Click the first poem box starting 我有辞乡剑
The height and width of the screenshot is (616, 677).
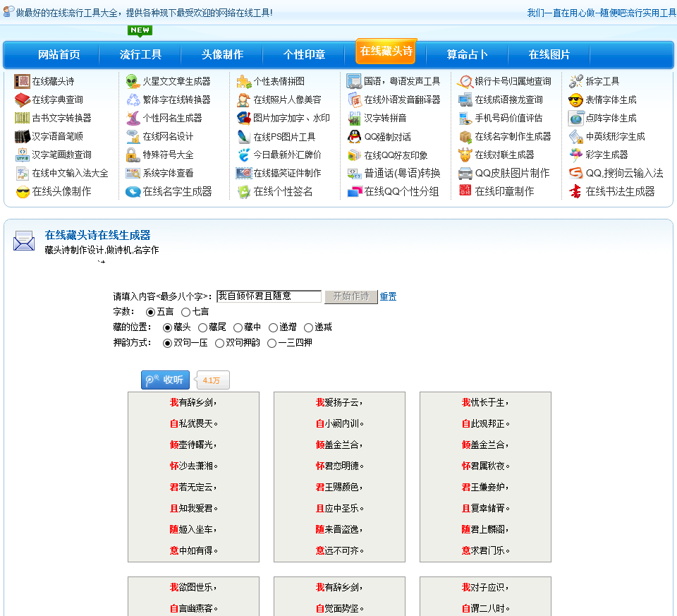point(193,477)
